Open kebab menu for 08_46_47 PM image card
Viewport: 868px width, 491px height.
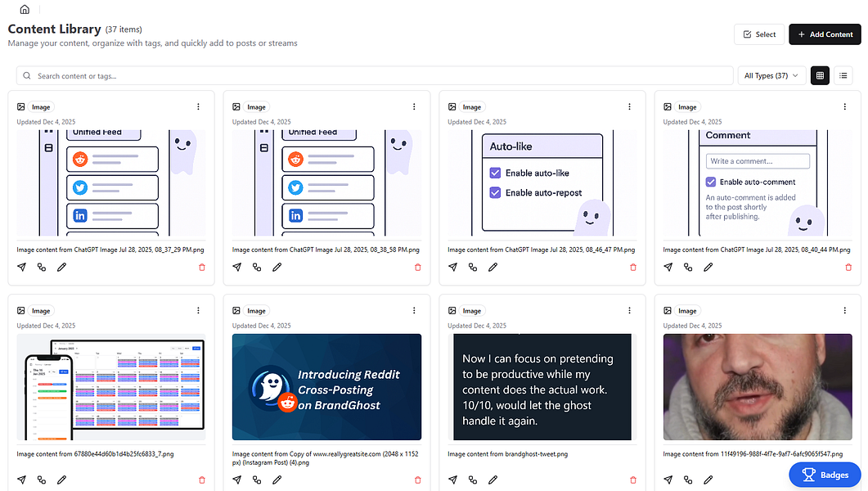pos(629,107)
